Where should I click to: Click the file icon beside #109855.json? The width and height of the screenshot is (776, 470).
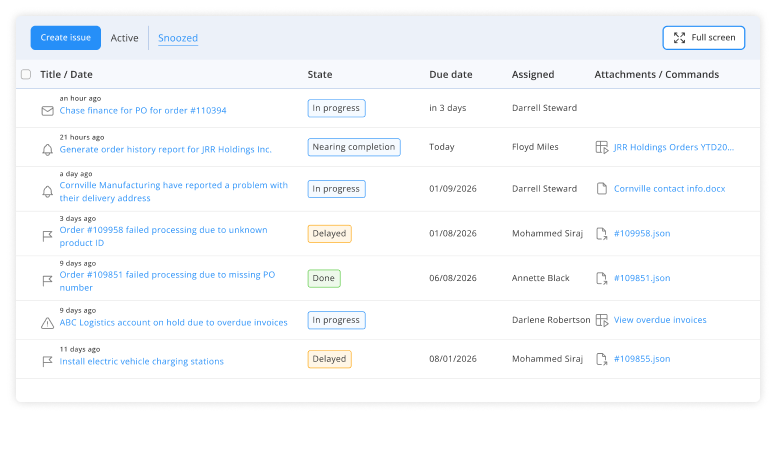(602, 359)
